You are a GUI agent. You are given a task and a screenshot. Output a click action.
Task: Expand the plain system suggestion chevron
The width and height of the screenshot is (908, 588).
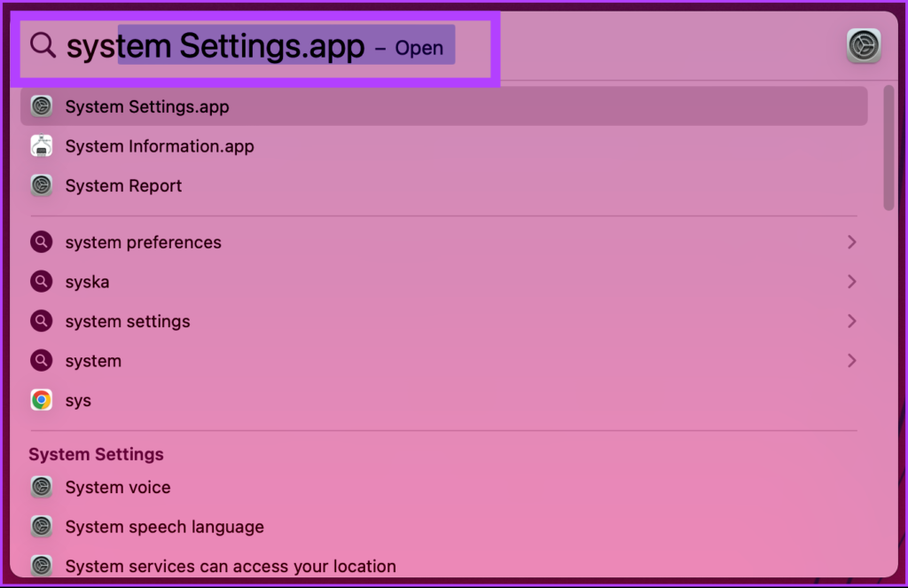point(852,360)
